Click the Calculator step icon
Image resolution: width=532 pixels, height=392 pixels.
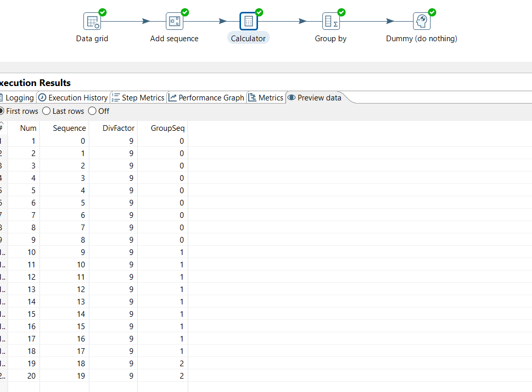tap(248, 21)
